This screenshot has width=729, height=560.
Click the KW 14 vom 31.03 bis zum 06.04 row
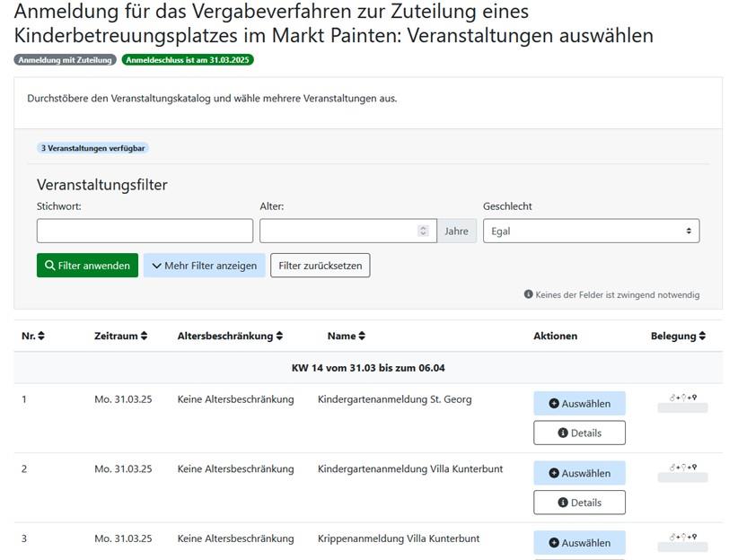pos(368,368)
